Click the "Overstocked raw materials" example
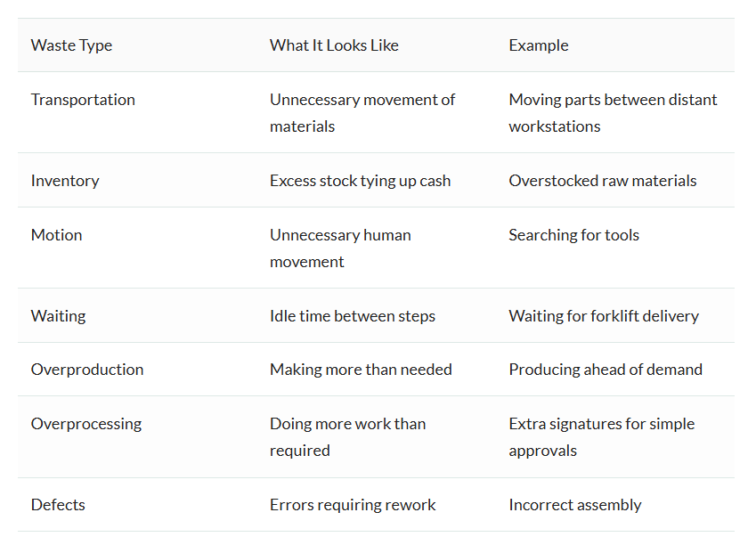Viewport: 756px width, 545px height. (x=602, y=181)
